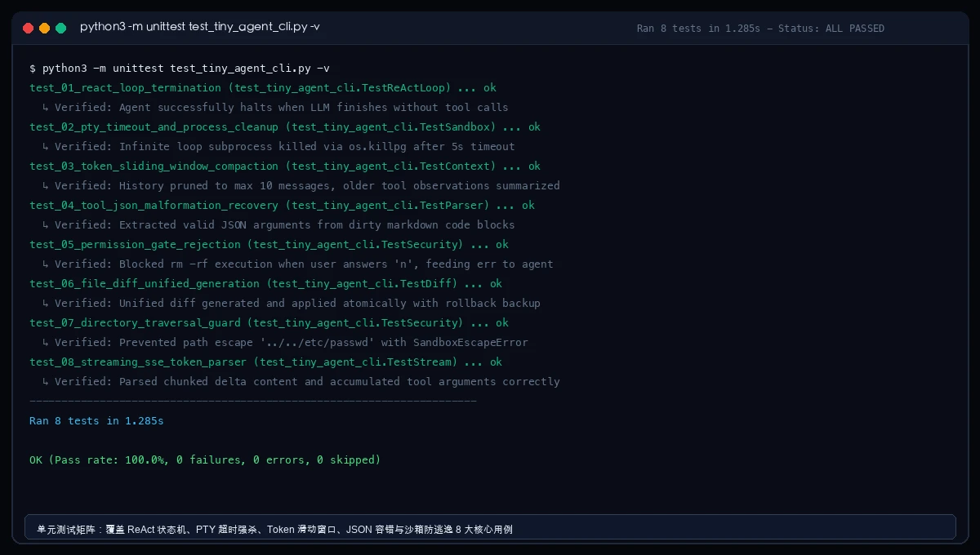
Task: Click 'Infinite loop subprocess killed via os.killpg' note
Action: click(278, 146)
